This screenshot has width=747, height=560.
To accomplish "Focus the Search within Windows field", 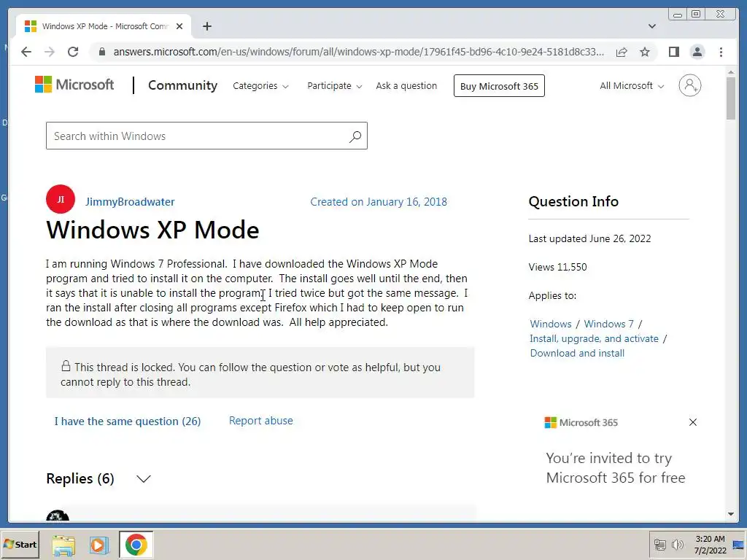I will (206, 136).
